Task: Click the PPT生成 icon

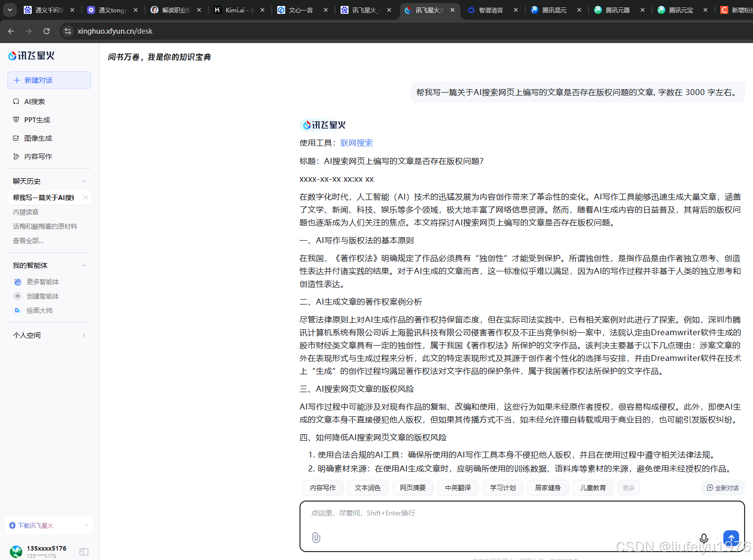Action: [16, 120]
